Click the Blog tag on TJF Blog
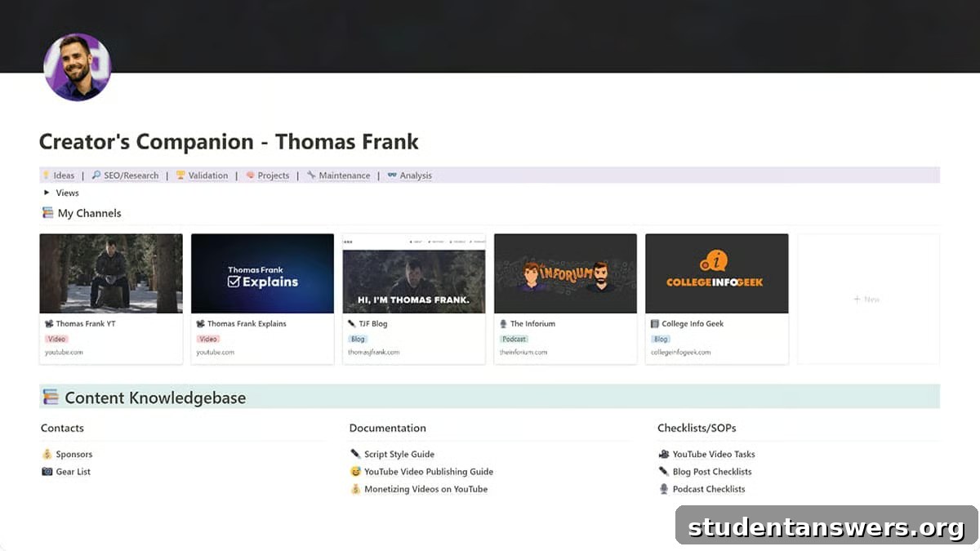980x551 pixels. tap(359, 339)
